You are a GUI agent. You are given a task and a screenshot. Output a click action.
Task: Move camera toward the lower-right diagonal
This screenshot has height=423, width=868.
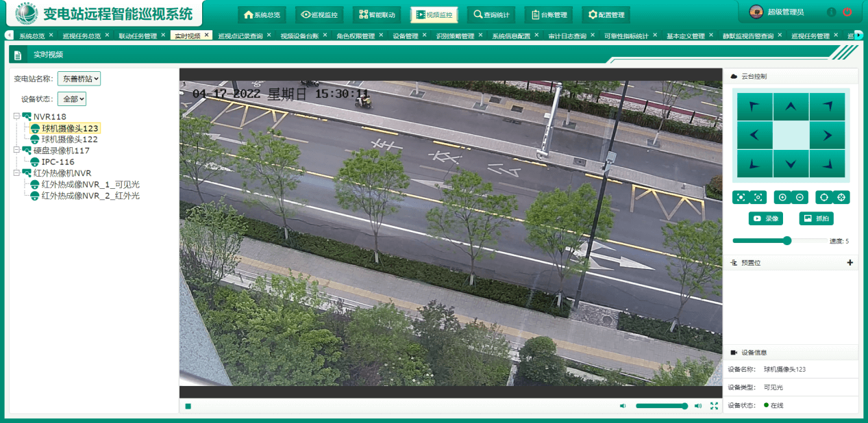[827, 164]
